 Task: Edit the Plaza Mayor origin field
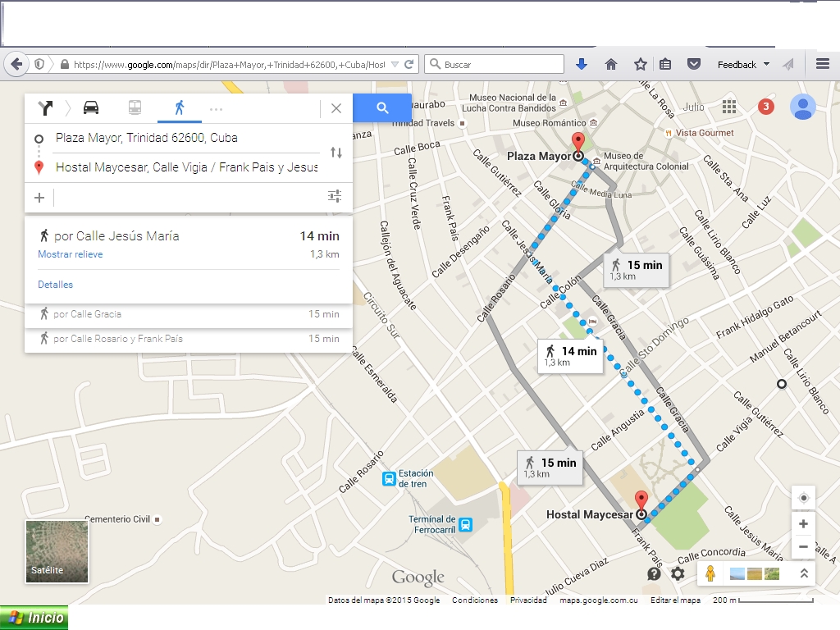click(188, 138)
